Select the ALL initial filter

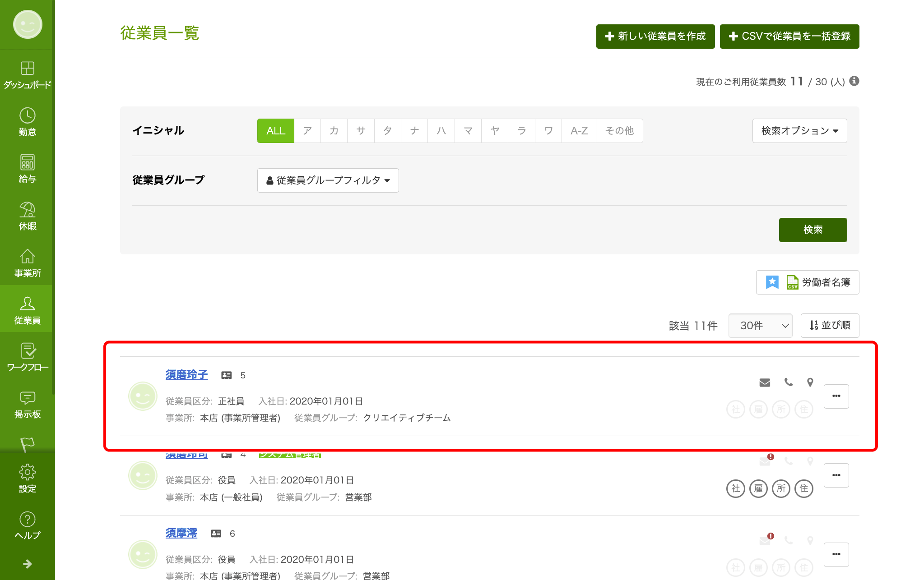coord(276,131)
